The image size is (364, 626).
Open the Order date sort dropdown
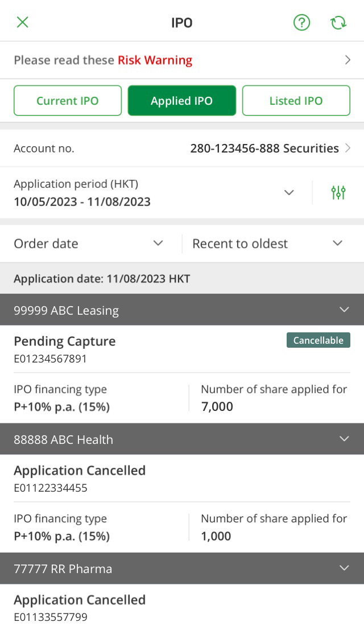pos(158,243)
